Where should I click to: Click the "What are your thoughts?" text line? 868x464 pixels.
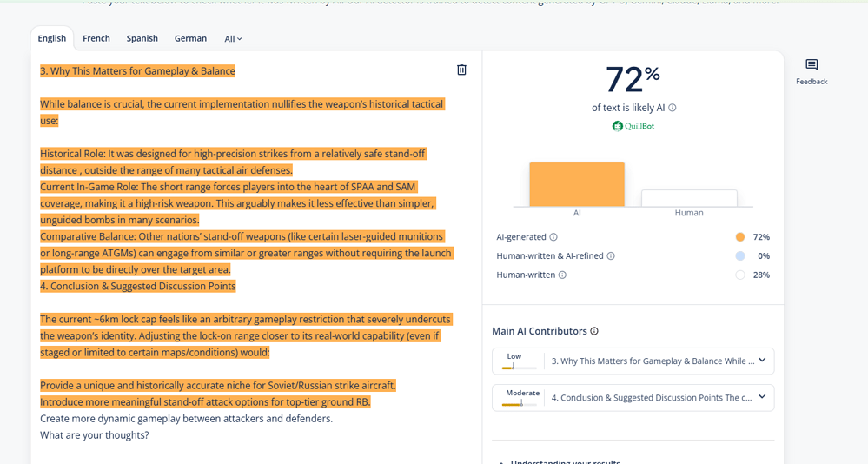[95, 434]
